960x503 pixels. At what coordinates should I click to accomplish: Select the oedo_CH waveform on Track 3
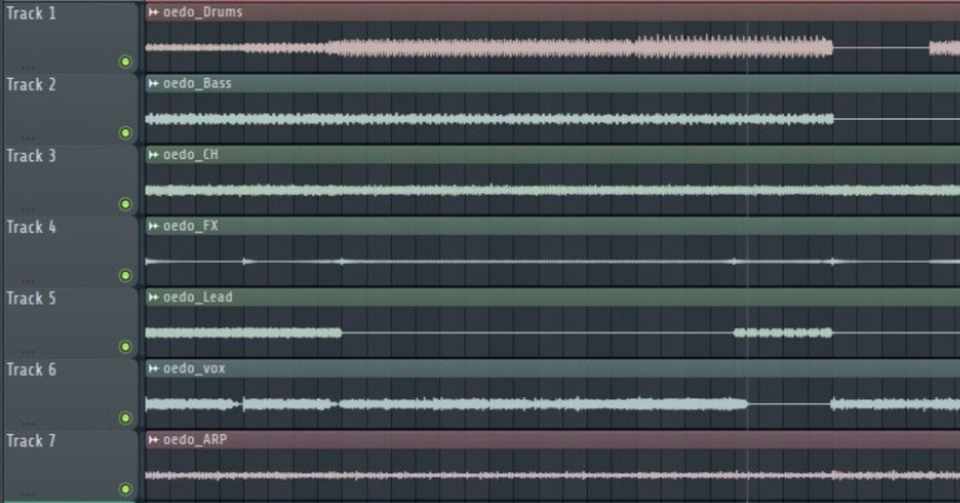click(x=552, y=190)
